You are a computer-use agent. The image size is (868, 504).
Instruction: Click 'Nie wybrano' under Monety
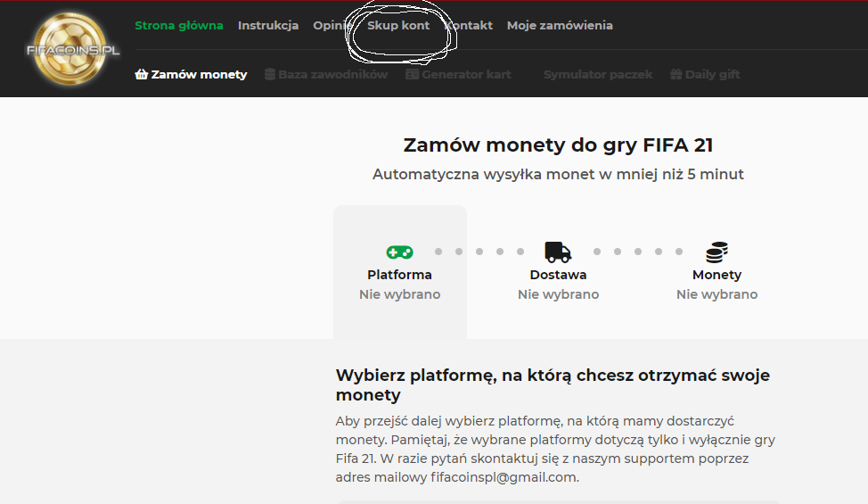[x=717, y=294]
